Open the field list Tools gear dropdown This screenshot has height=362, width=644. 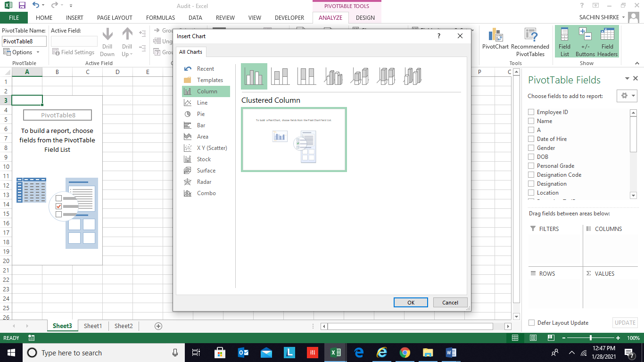(x=627, y=96)
